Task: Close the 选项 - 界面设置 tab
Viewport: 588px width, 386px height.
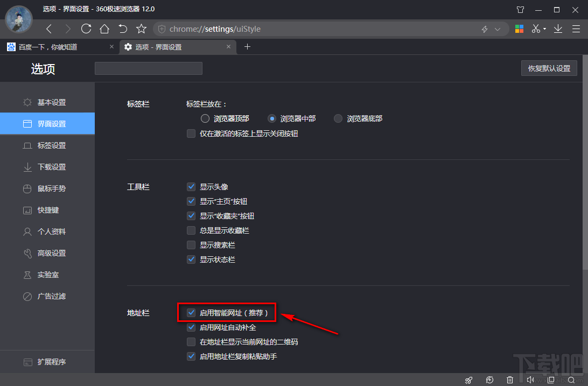Action: [x=229, y=46]
